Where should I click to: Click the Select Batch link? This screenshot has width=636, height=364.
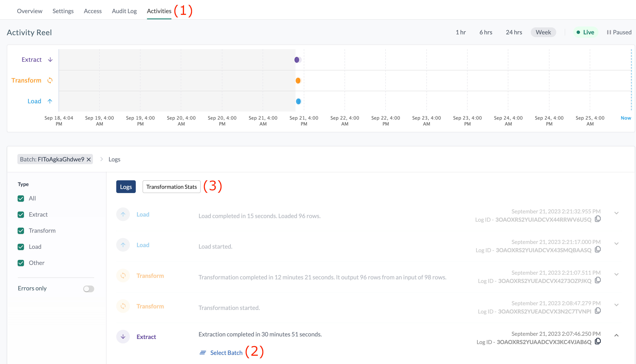point(226,353)
